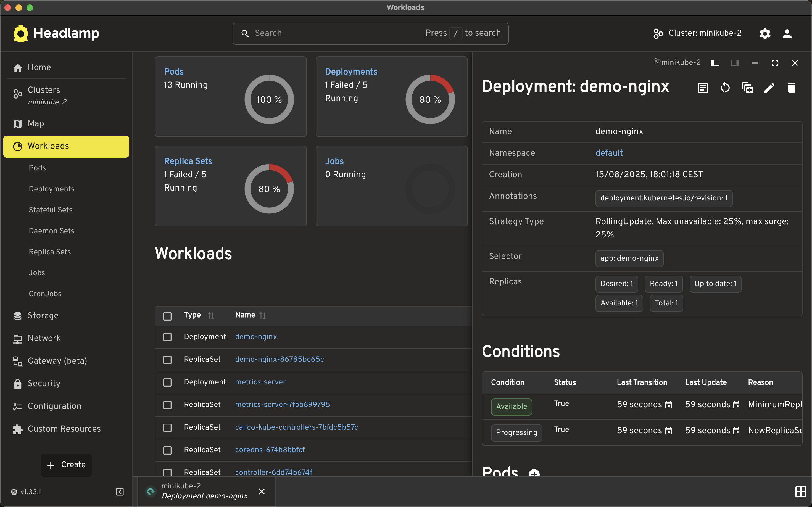
Task: Focus the Search input field
Action: (x=335, y=33)
